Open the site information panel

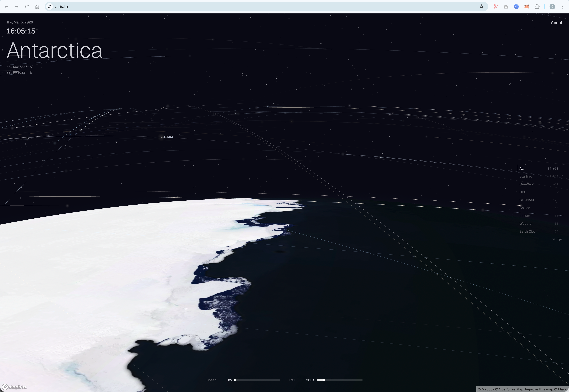click(x=50, y=7)
